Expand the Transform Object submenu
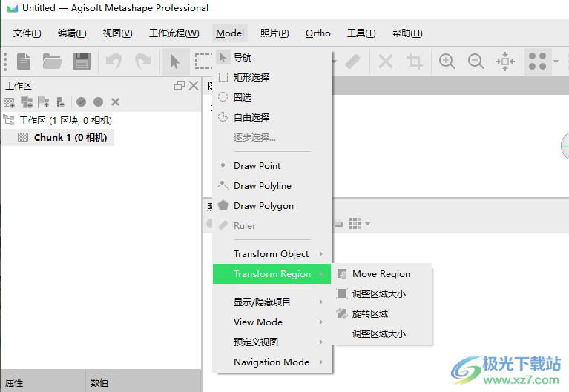Screen dimensions: 569x392 [x=272, y=254]
